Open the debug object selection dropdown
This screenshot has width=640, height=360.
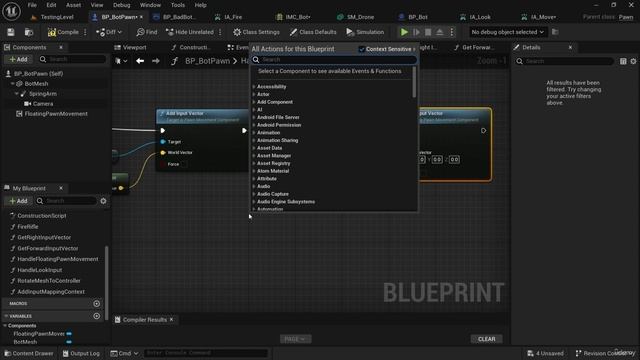coord(507,32)
